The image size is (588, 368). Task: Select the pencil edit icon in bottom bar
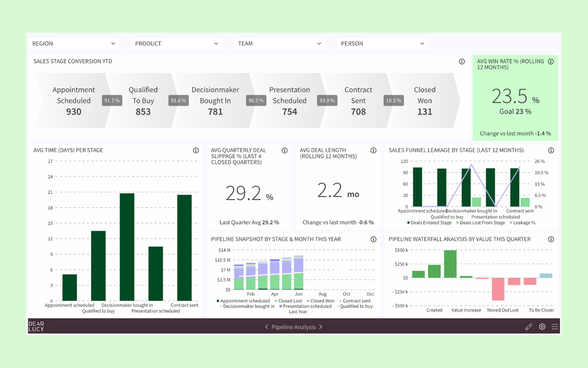[528, 326]
